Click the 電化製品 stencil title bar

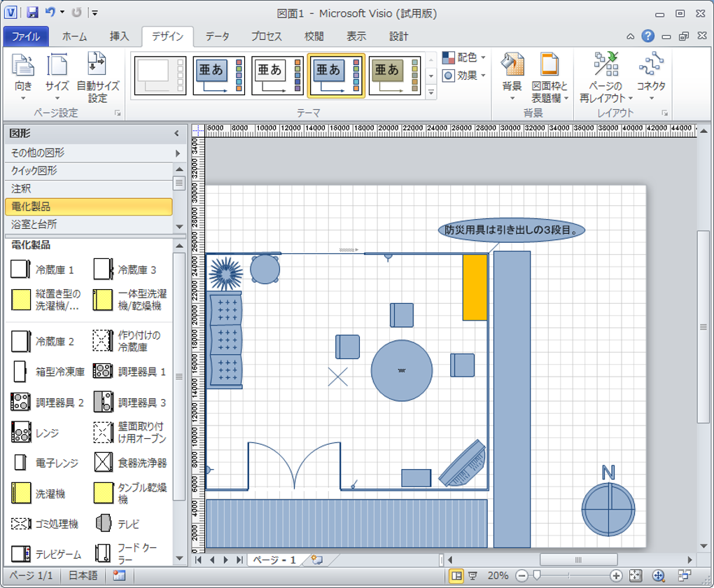(x=89, y=206)
